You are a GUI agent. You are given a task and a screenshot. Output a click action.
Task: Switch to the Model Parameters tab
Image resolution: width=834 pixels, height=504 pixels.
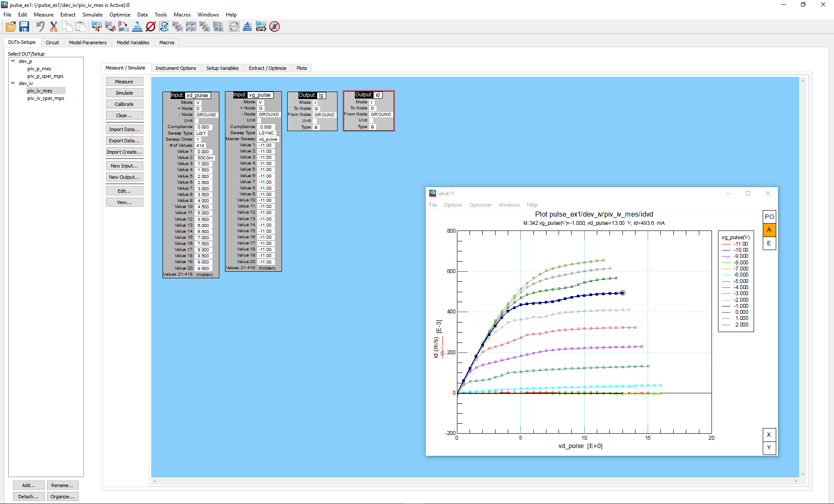click(88, 43)
